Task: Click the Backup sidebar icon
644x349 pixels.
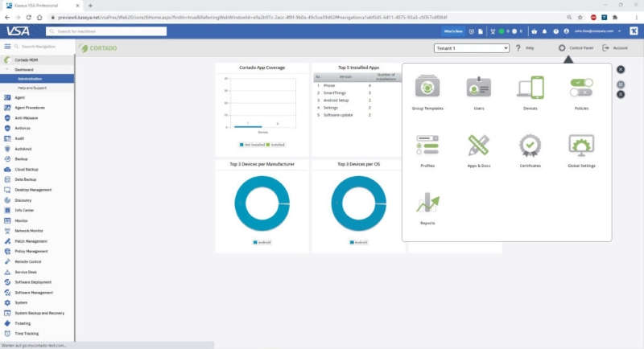Action: pos(7,159)
